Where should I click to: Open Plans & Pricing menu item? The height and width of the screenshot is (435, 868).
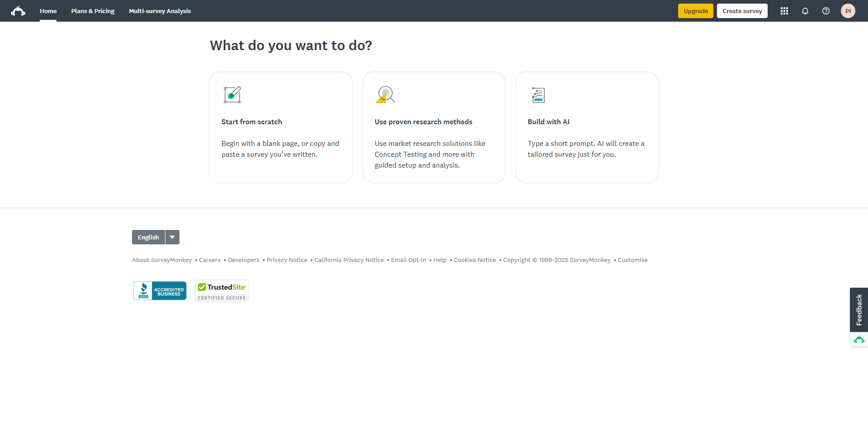click(93, 11)
